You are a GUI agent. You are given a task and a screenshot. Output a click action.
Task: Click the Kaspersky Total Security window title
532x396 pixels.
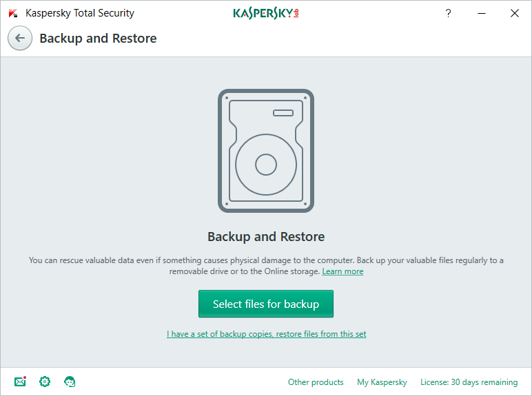click(80, 13)
